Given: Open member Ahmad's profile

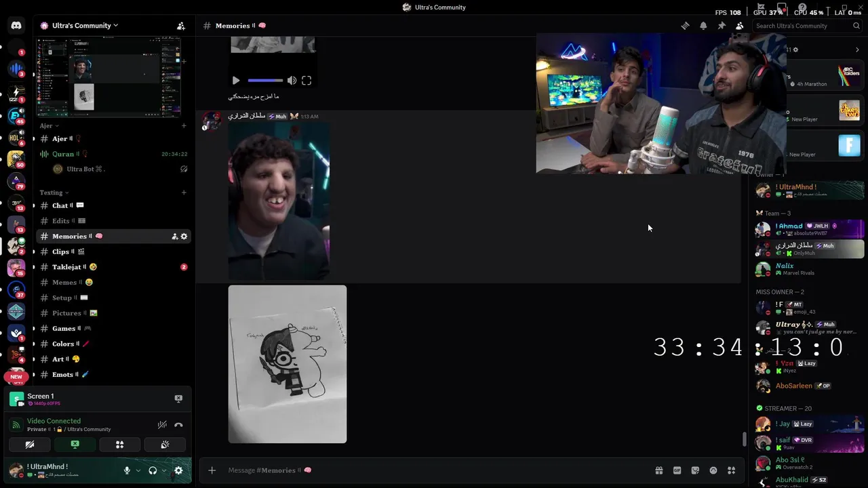Looking at the screenshot, I should click(809, 229).
